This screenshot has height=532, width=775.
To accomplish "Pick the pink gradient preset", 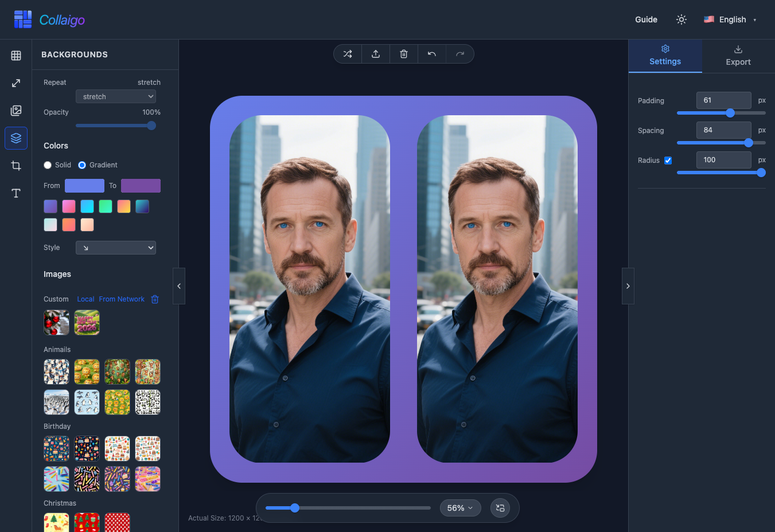I will (x=69, y=206).
